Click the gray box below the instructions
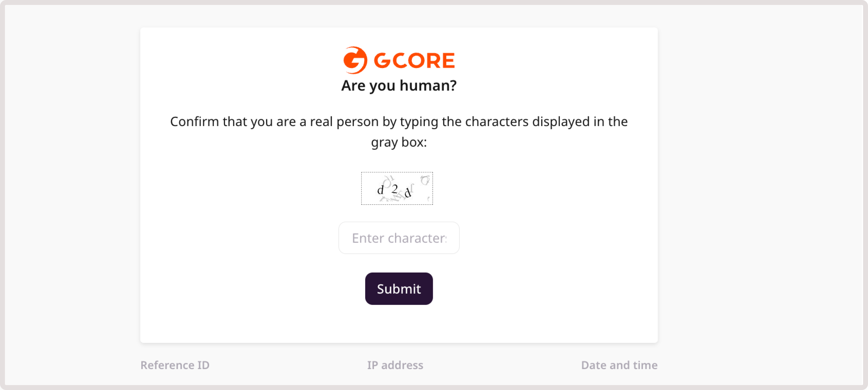Image resolution: width=868 pixels, height=390 pixels. [x=397, y=188]
